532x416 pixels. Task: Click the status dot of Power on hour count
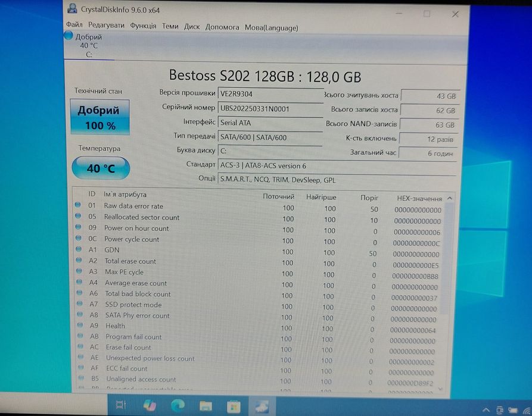pos(79,227)
